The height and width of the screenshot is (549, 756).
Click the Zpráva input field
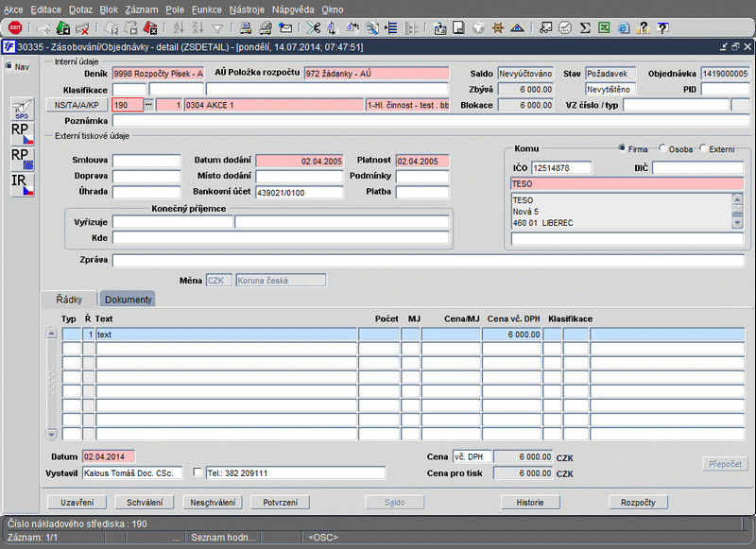(428, 260)
